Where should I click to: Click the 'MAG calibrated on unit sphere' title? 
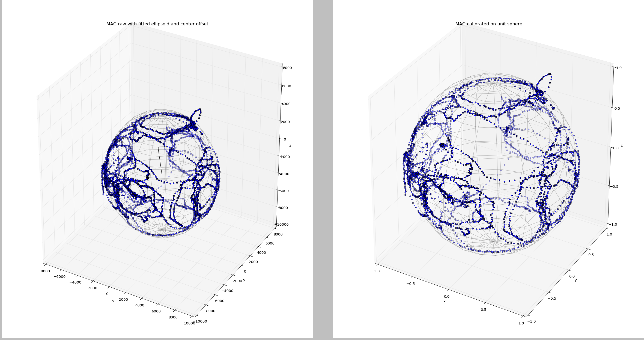[488, 24]
